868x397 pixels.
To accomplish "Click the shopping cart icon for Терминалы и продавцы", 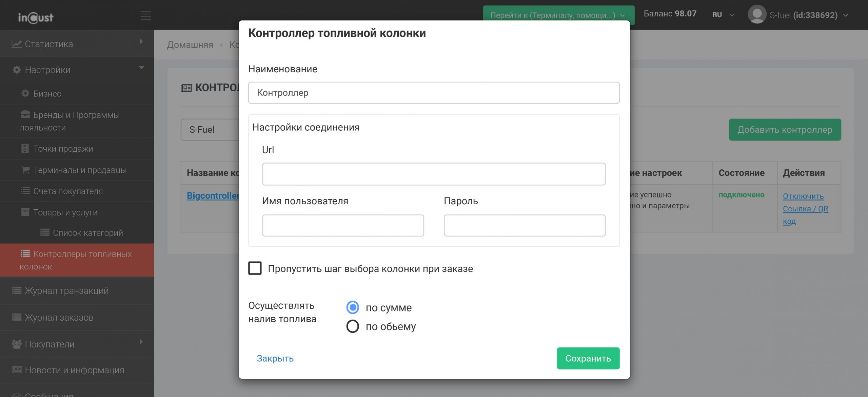I will point(25,170).
